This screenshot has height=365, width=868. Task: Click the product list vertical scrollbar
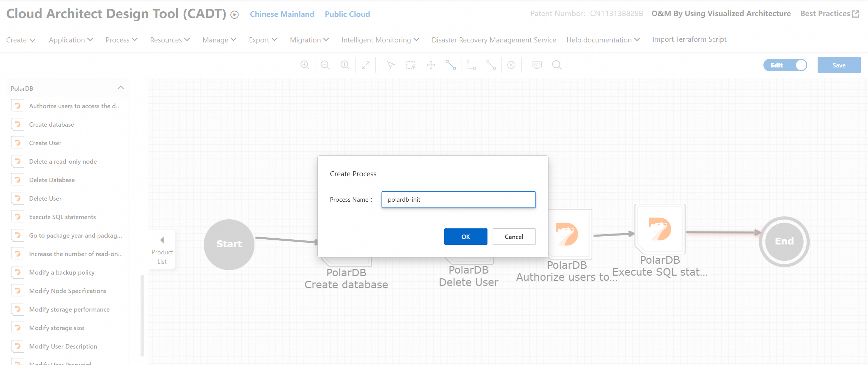tap(142, 316)
